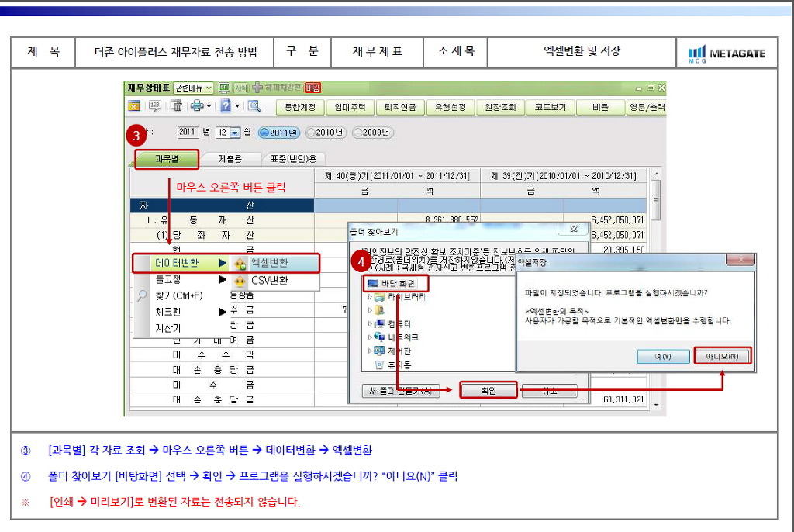794x532 pixels.
Task: Click the 통합계정 button
Action: [300, 108]
